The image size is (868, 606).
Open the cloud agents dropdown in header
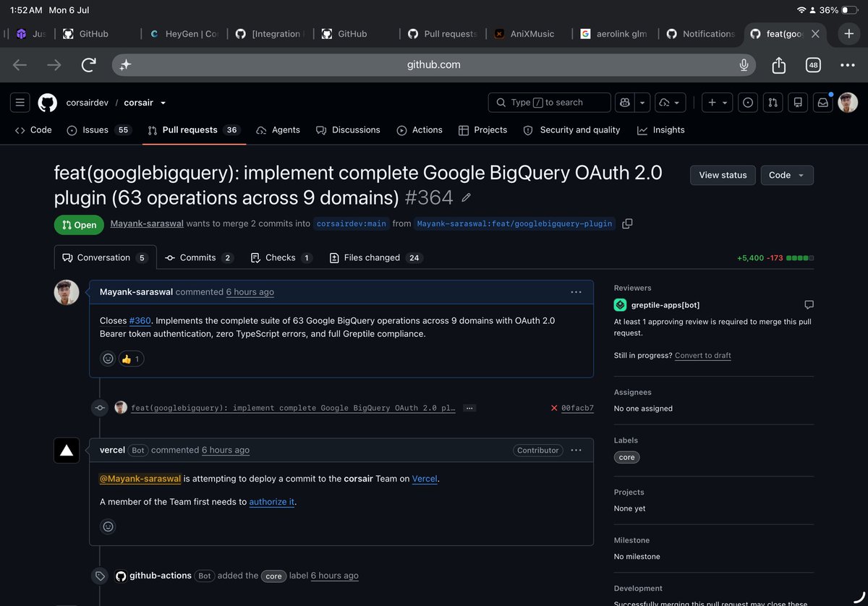[x=671, y=103]
